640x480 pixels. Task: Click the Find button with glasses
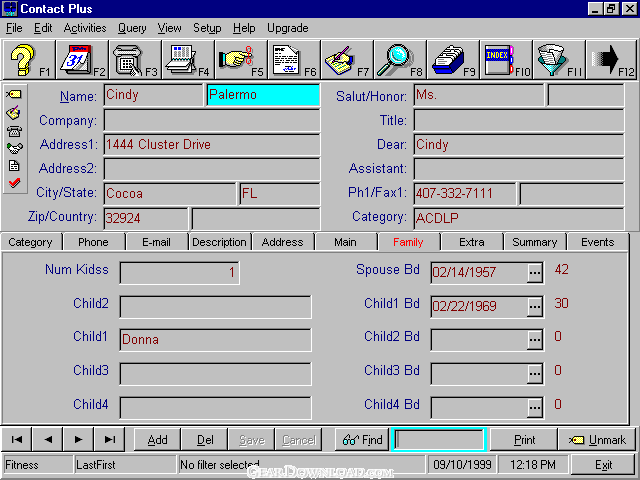[362, 440]
